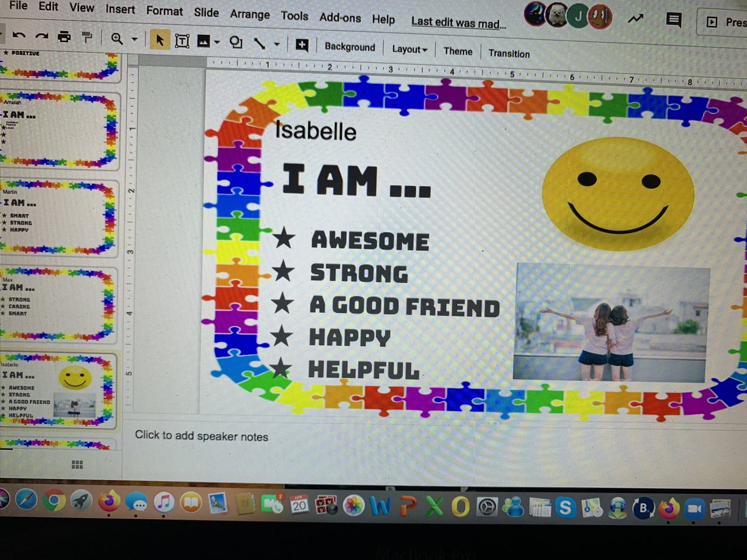
Task: Expand the zoom level dropdown arrow
Action: 134,40
